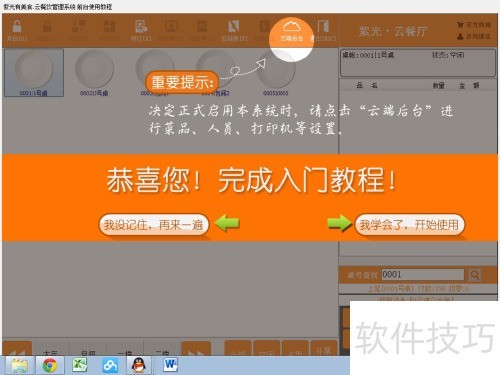Click the 金额 column header
Screen dimensions: 500x375
tap(469, 86)
